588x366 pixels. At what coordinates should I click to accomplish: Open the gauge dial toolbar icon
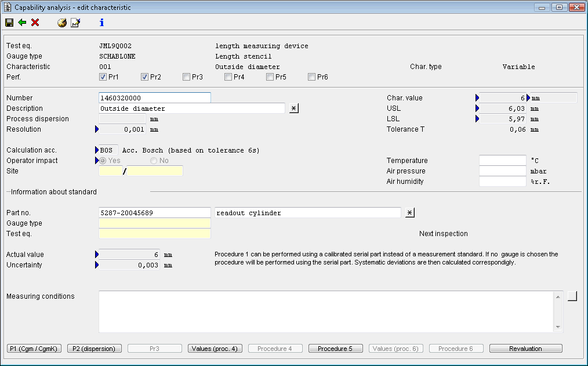click(62, 23)
